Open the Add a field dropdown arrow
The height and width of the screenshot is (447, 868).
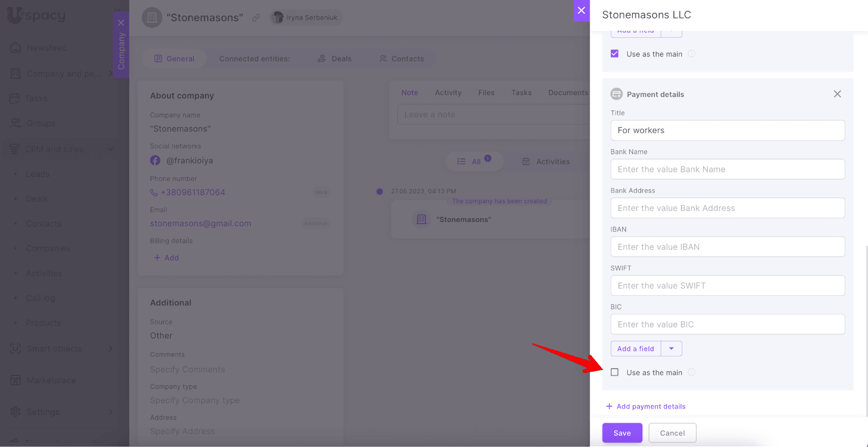(671, 349)
